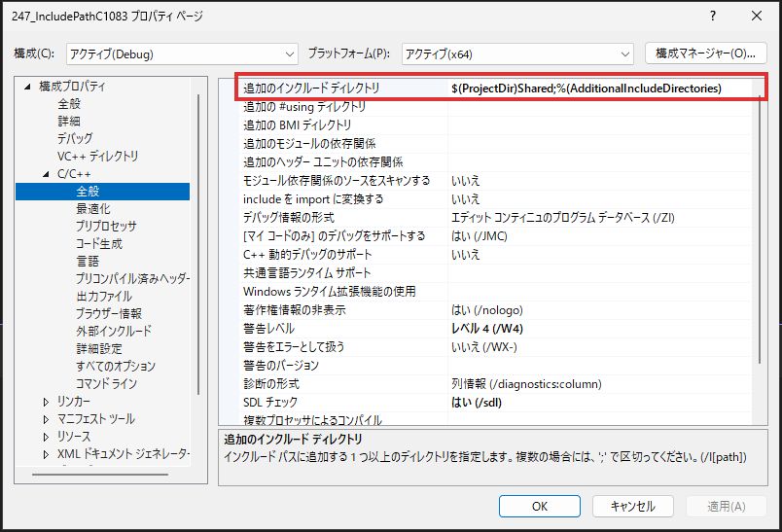
Task: Click the レベル 4 (/W4) value
Action: (x=486, y=329)
